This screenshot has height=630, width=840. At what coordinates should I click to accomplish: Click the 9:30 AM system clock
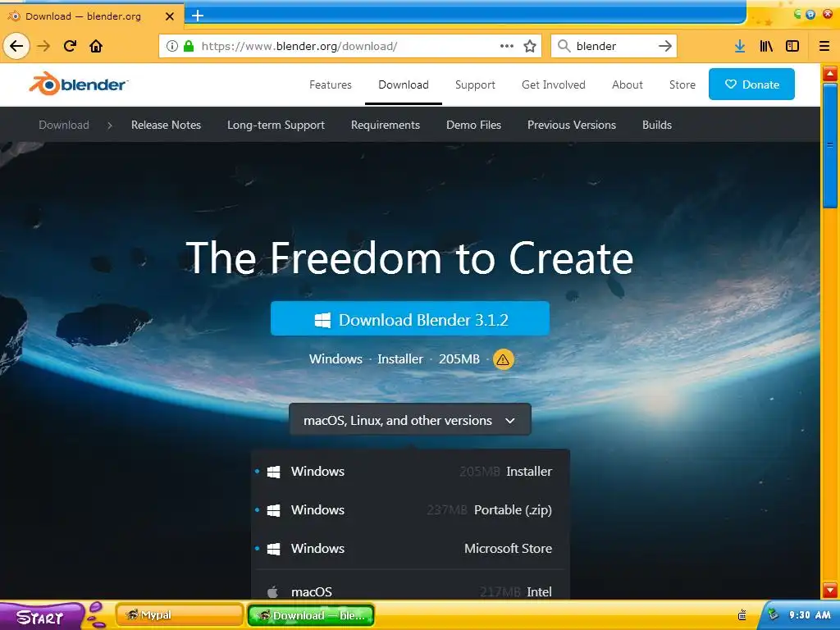tap(810, 615)
